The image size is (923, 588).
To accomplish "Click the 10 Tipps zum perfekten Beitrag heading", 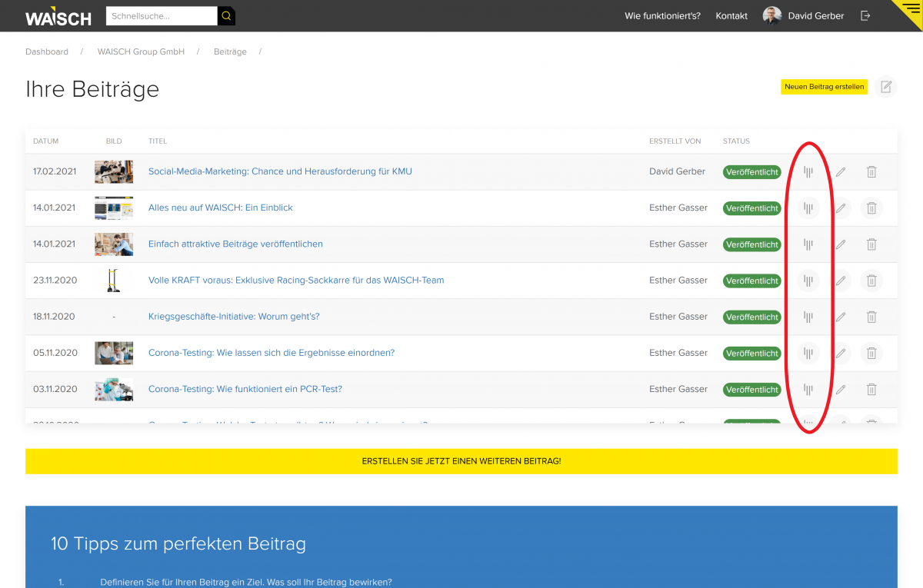I will pyautogui.click(x=178, y=544).
